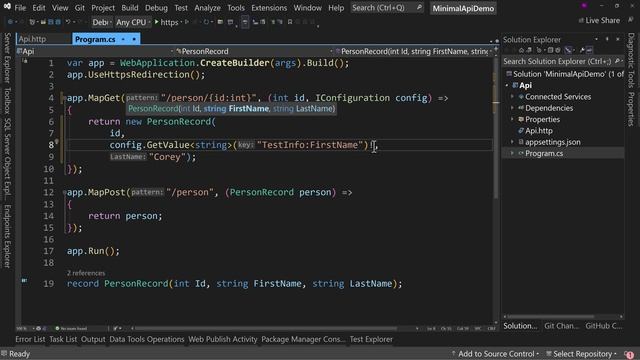640x360 pixels.
Task: Open the Extensions menu
Action: click(269, 8)
